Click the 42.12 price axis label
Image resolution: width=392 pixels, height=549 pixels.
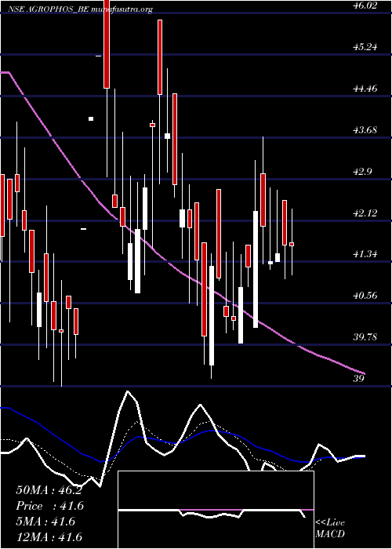(x=365, y=213)
